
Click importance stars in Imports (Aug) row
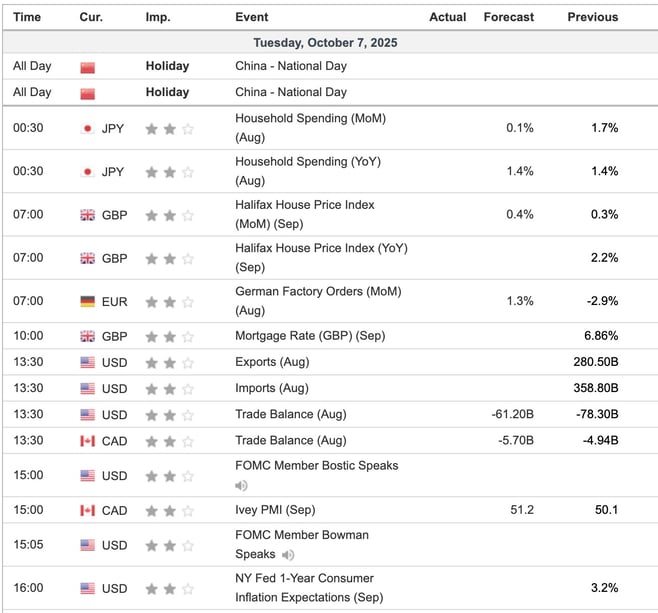(x=169, y=388)
